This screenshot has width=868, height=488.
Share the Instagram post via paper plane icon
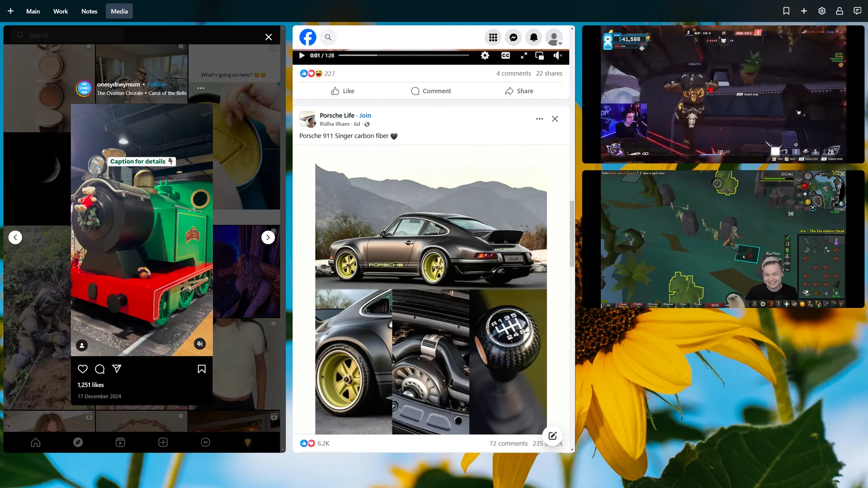pyautogui.click(x=117, y=369)
